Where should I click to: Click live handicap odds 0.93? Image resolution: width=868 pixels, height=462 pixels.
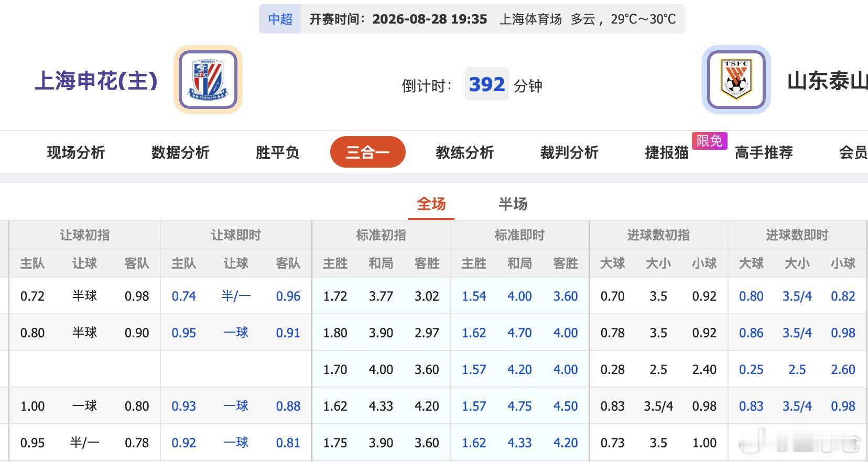(x=184, y=406)
